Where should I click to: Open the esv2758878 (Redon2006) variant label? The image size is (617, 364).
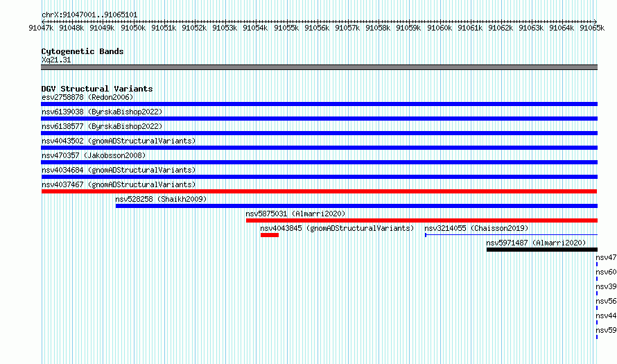(87, 97)
